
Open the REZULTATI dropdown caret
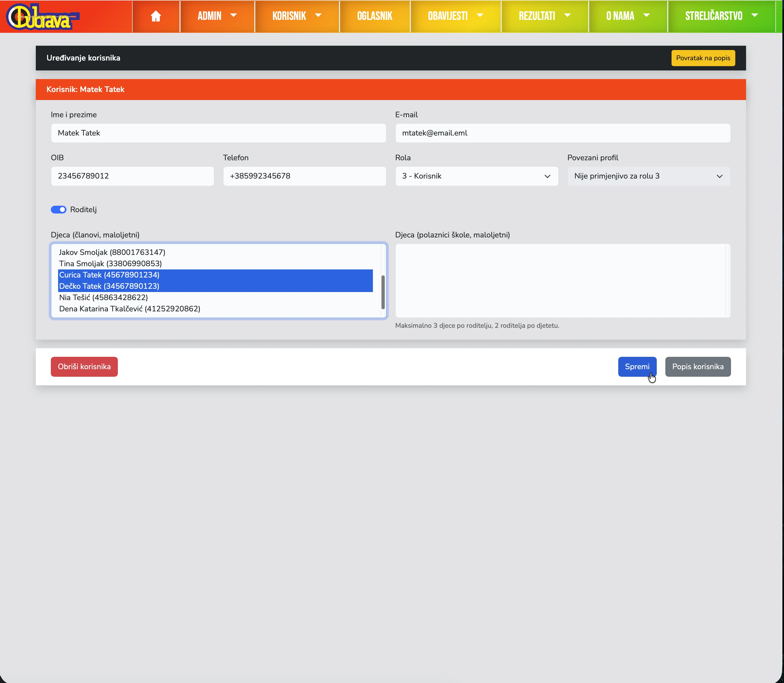coord(567,15)
